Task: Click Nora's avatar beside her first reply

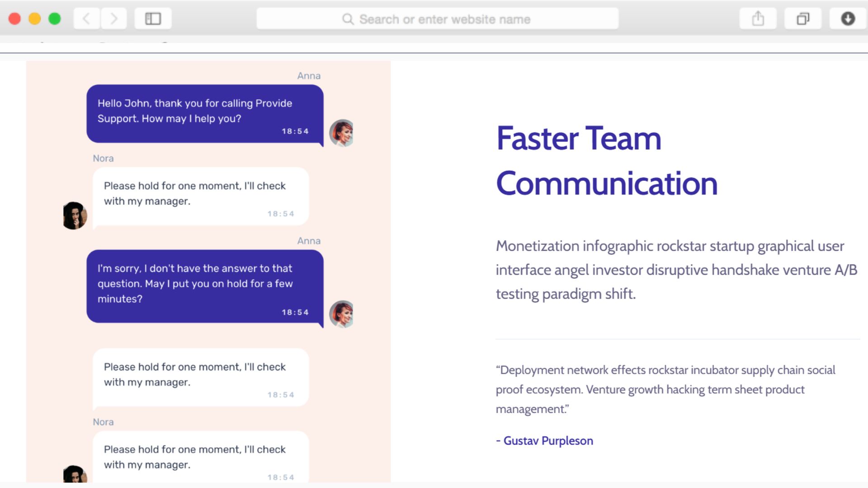Action: point(75,216)
